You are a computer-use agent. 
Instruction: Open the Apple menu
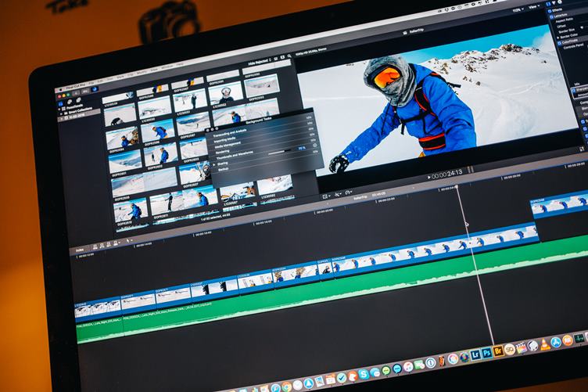click(x=61, y=90)
